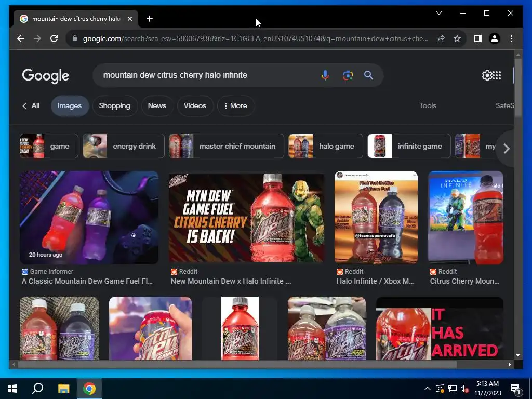Screen dimensions: 532x399
Task: Submit search with the magnifying glass icon
Action: (x=368, y=75)
